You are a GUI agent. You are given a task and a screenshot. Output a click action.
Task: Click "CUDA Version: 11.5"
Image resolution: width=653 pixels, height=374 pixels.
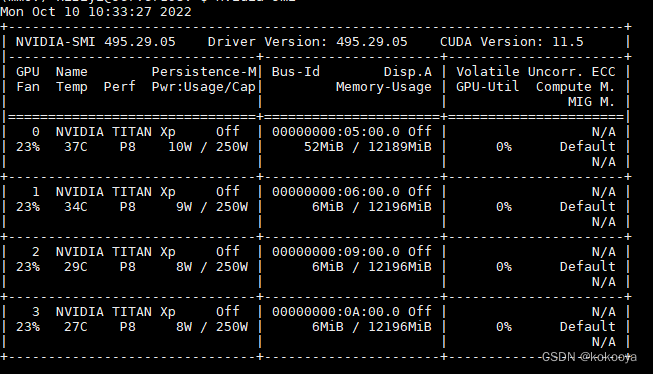[x=511, y=42]
